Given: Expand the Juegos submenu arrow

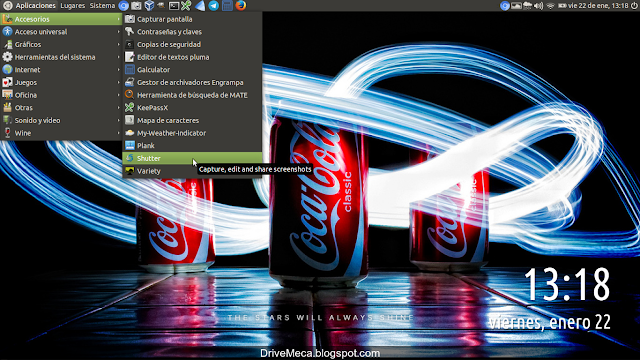Looking at the screenshot, I should [118, 82].
